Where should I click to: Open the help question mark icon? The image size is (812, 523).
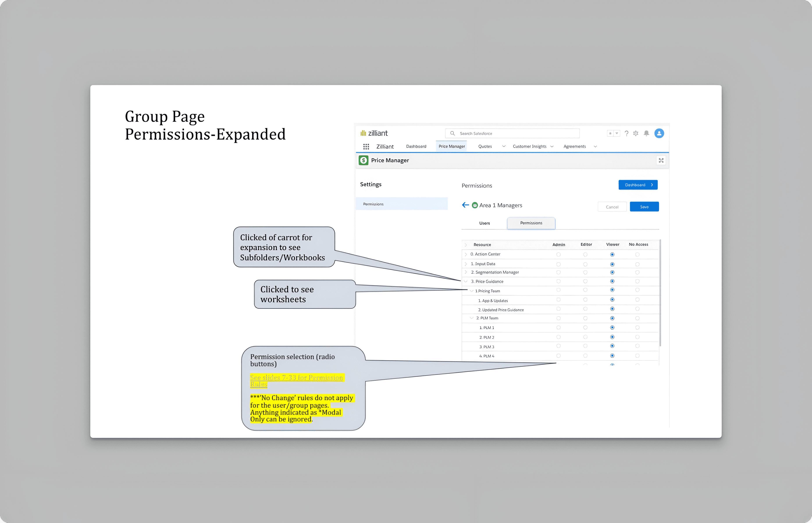click(626, 133)
